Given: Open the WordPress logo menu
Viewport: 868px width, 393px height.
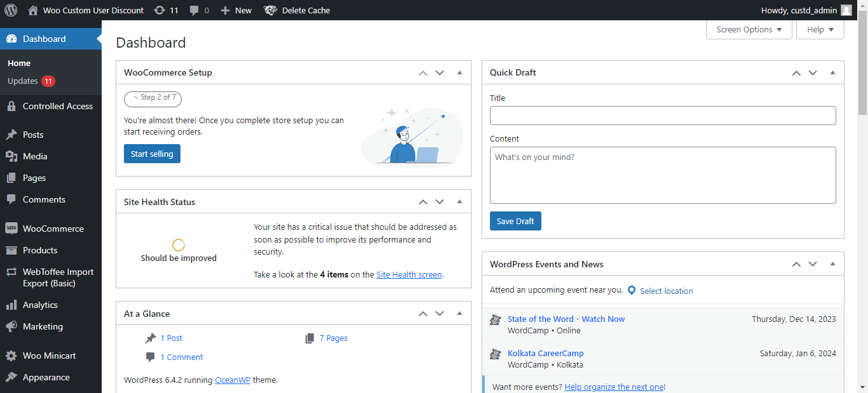Looking at the screenshot, I should pos(11,10).
